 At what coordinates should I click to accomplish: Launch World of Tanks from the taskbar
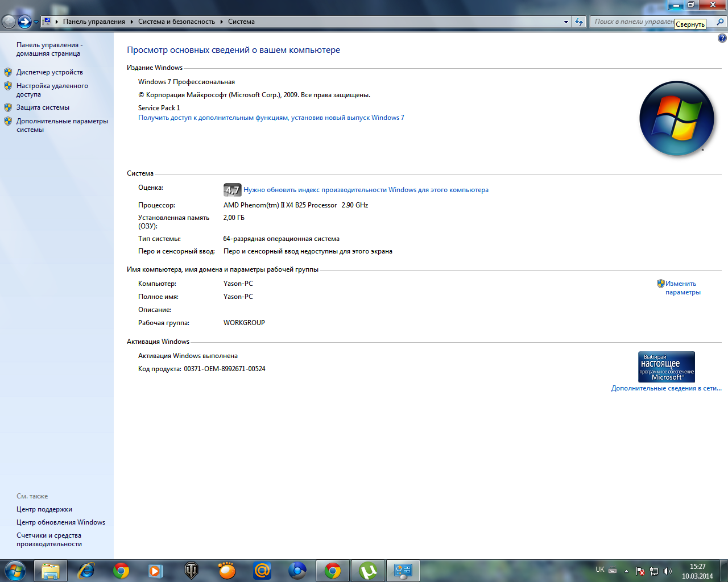[x=192, y=571]
